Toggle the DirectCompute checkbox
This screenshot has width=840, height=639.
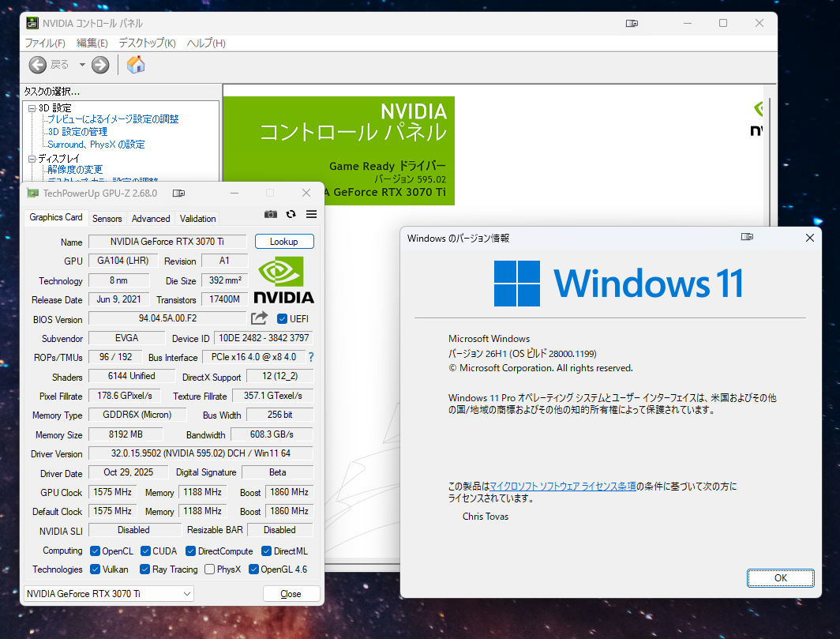coord(191,551)
